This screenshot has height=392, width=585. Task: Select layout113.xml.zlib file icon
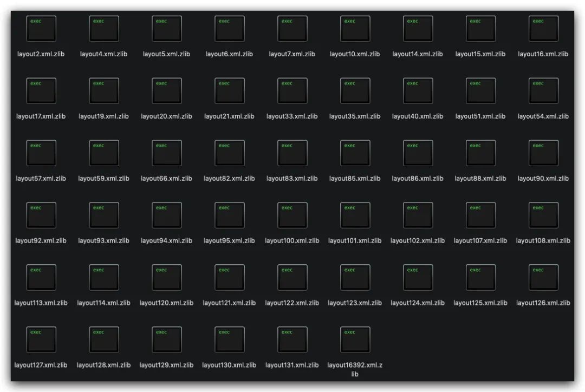(x=41, y=278)
